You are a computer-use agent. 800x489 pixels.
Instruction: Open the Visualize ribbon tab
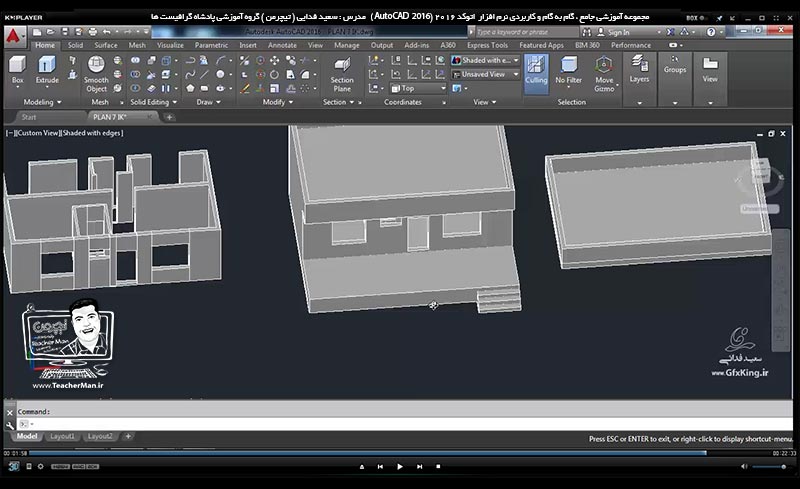[x=170, y=45]
